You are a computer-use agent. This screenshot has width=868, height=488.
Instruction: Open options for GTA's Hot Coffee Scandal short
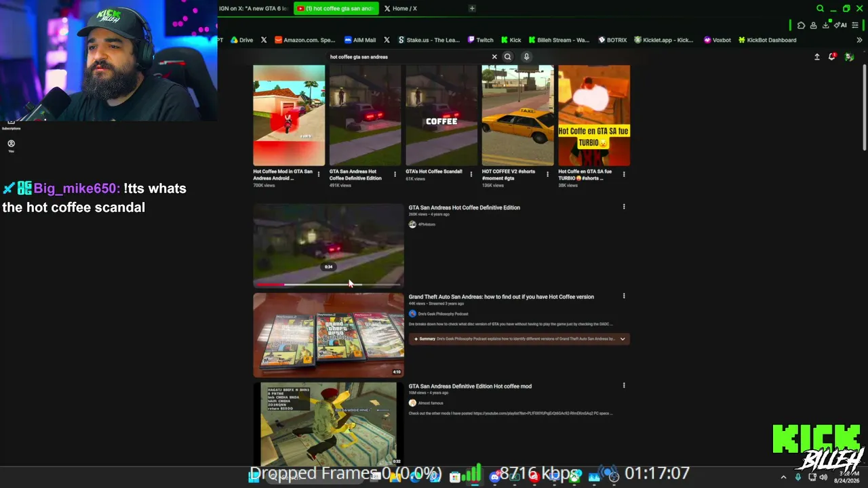pyautogui.click(x=471, y=174)
